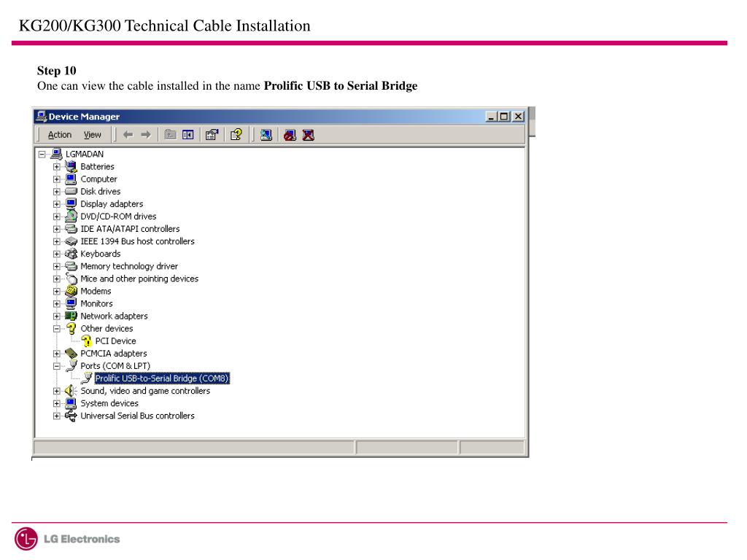Screen dimensions: 747x560
Task: Collapse the LGMADAN root node
Action: 42,155
